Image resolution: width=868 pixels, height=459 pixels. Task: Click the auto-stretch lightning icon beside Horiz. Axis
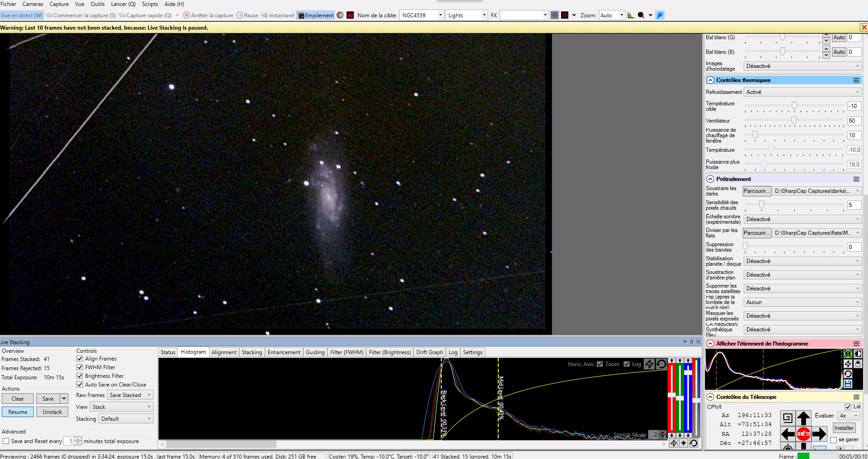point(649,364)
